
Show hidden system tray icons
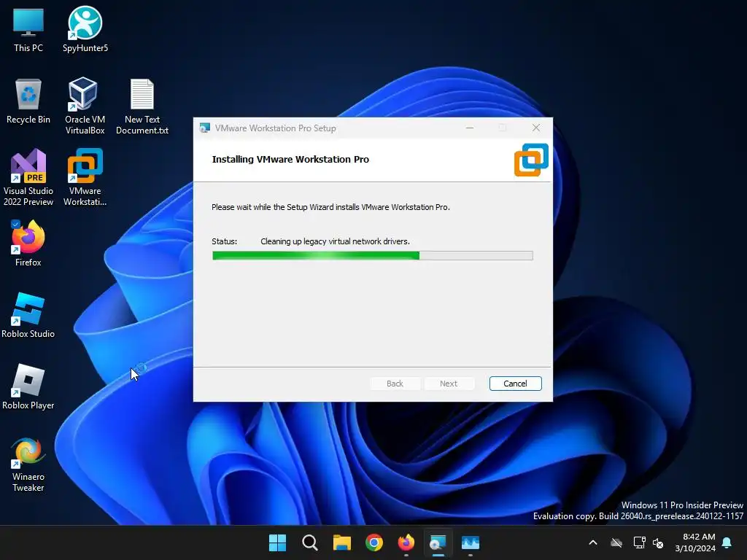pos(593,542)
